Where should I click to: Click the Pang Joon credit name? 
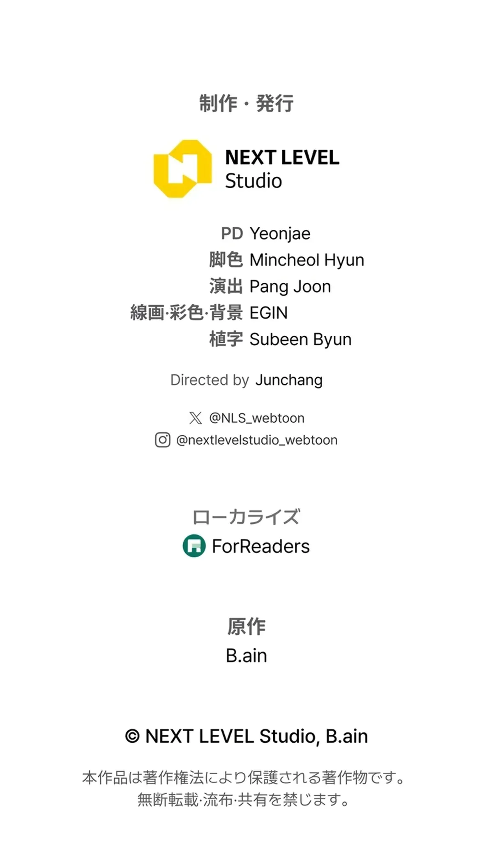pos(290,287)
